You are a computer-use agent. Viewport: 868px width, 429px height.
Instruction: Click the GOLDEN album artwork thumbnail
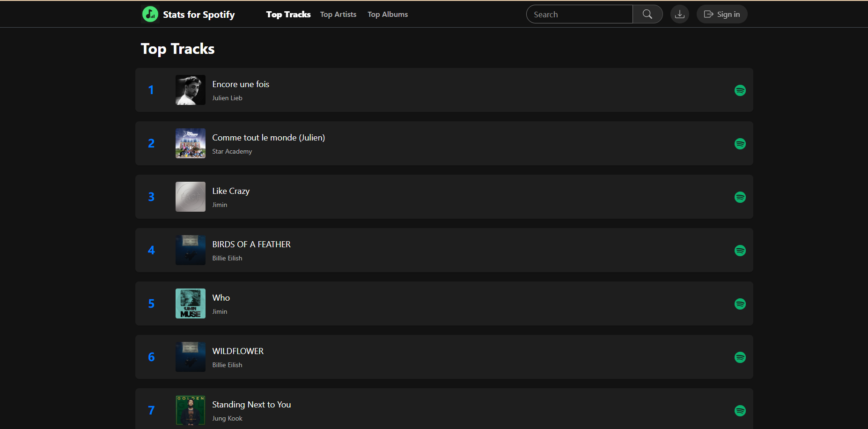click(190, 410)
